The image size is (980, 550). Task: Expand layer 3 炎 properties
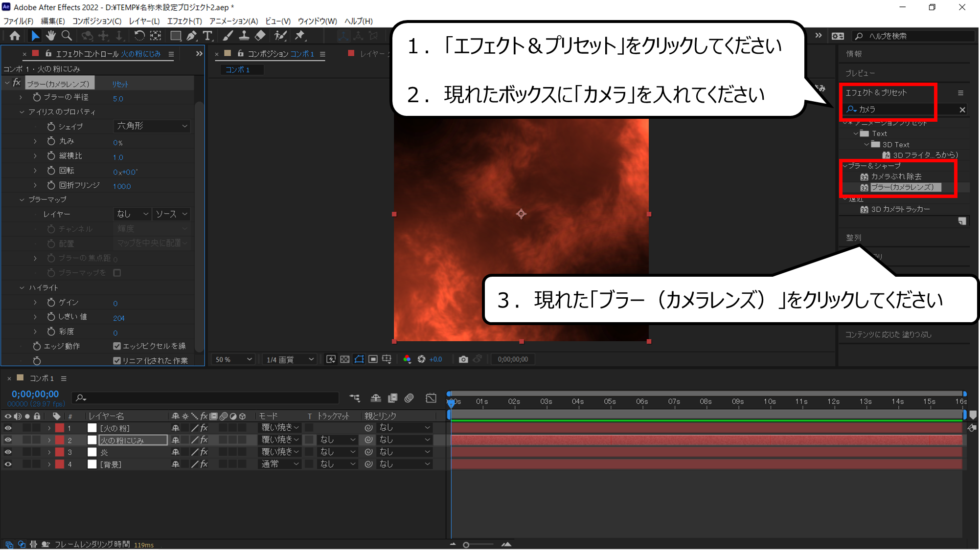[x=49, y=452]
